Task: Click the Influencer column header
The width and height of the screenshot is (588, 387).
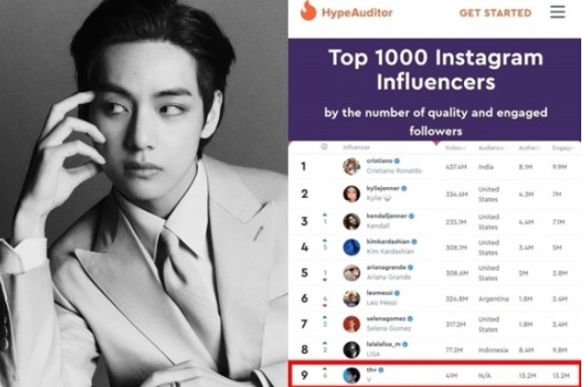Action: click(x=356, y=147)
